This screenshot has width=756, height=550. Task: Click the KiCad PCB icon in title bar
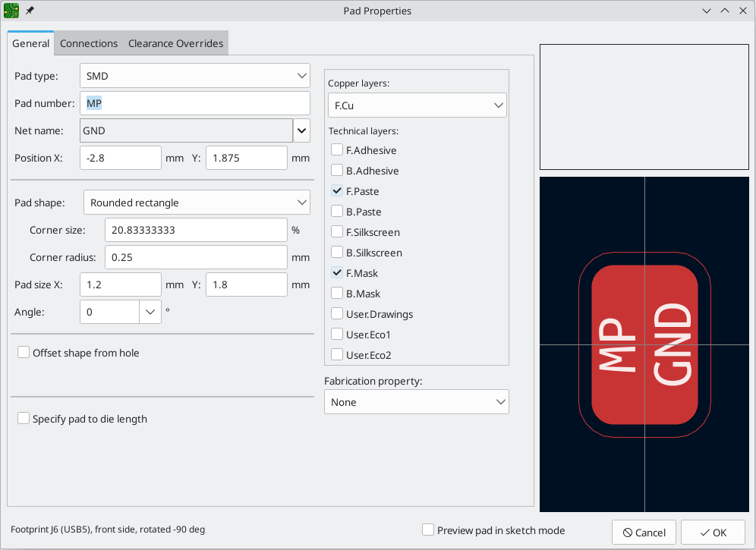[11, 11]
